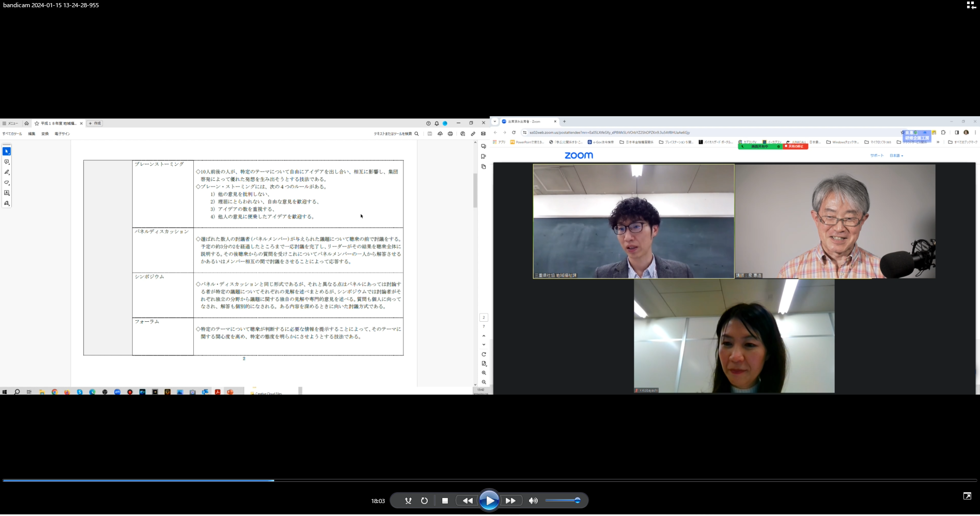Screen dimensions: 980x516
Task: Select the freehand draw tool in Acrobat
Action: 7,182
